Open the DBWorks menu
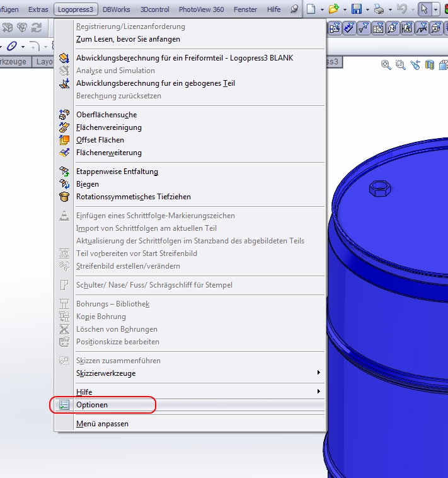Image resolution: width=448 pixels, height=478 pixels. coord(117,9)
